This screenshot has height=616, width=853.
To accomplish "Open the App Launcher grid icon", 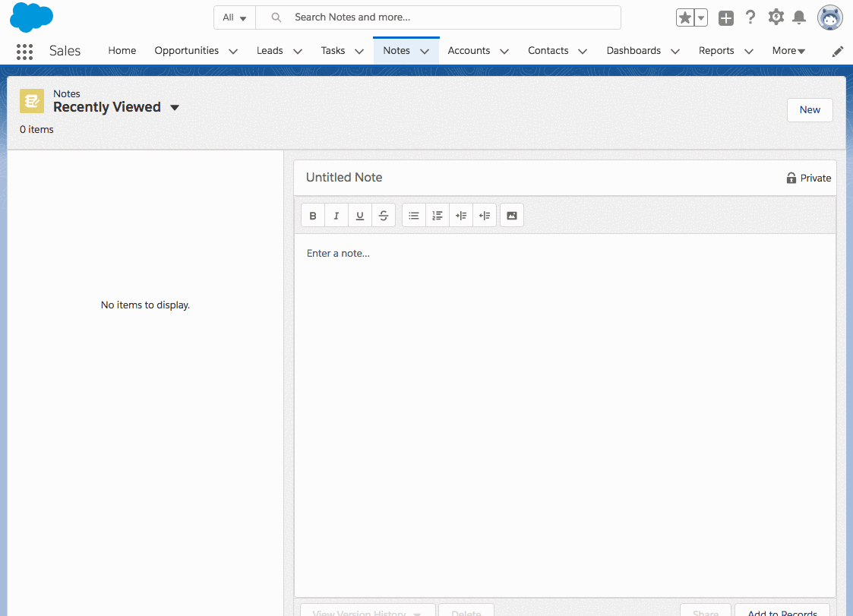I will coord(24,51).
